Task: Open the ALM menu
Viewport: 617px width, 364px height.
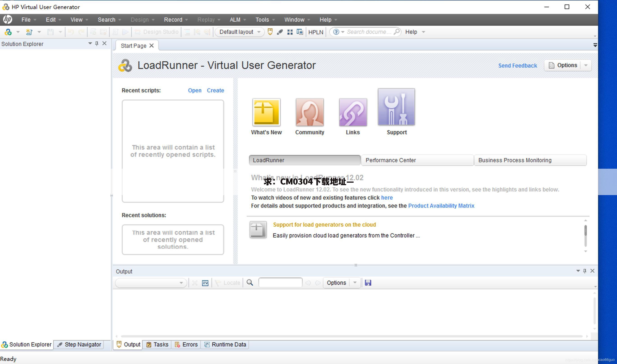Action: pyautogui.click(x=238, y=20)
